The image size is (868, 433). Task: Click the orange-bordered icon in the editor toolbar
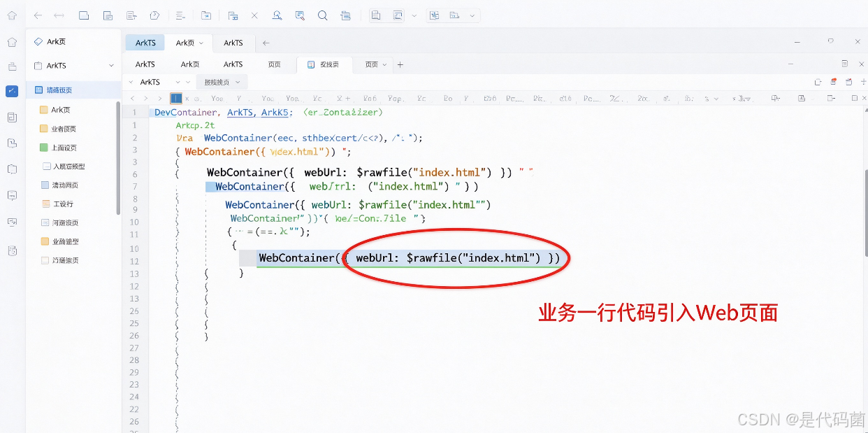pos(833,82)
